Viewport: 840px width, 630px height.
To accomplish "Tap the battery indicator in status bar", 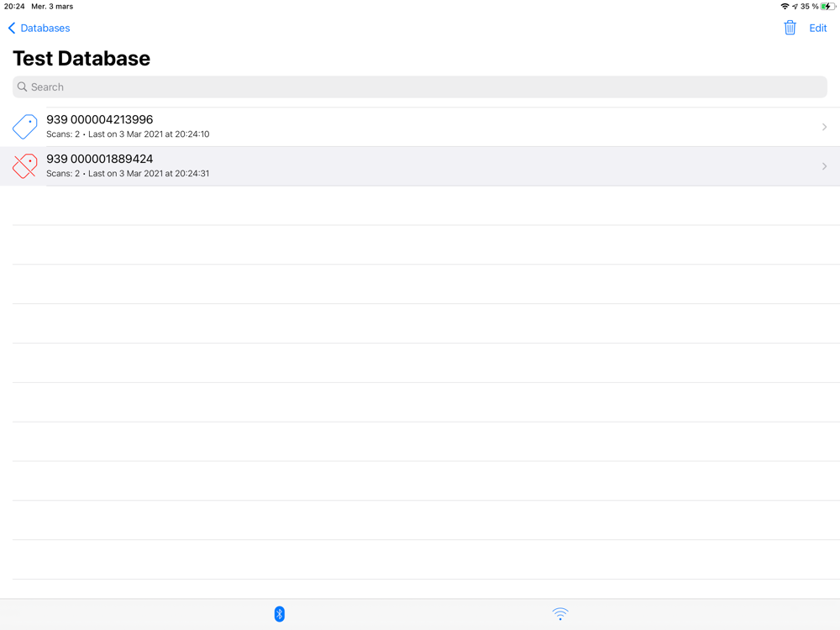I will click(x=828, y=7).
